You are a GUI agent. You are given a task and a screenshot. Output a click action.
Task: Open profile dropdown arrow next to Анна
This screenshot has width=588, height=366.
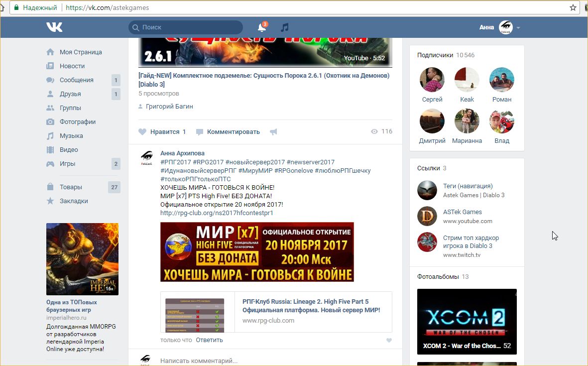point(518,28)
